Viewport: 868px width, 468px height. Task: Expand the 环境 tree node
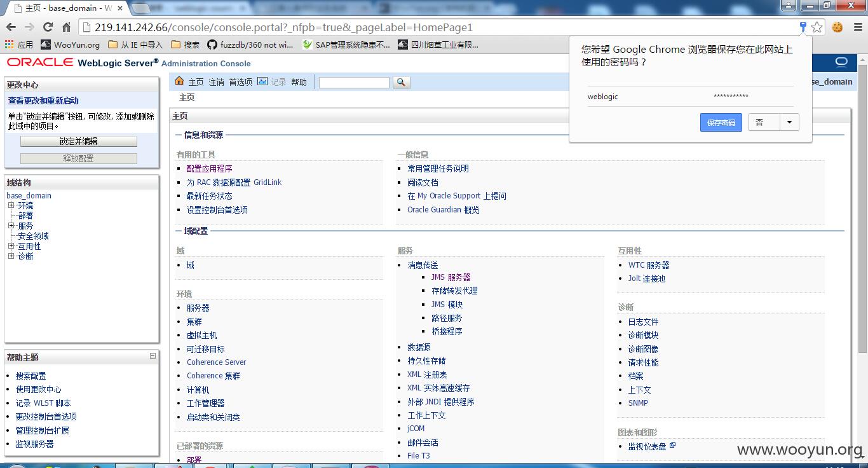[x=11, y=205]
